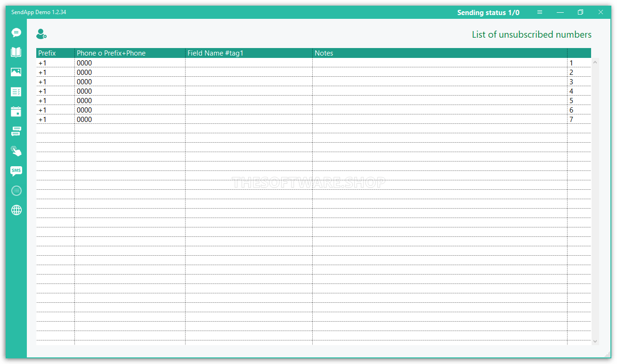This screenshot has height=364, width=617.
Task: Click the Sending status 1/0 label
Action: (488, 13)
